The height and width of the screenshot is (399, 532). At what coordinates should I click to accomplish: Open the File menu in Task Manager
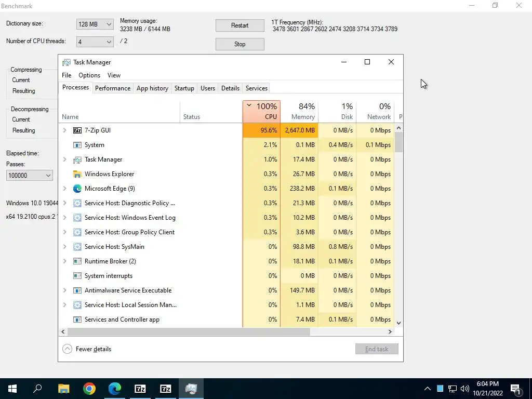point(66,75)
